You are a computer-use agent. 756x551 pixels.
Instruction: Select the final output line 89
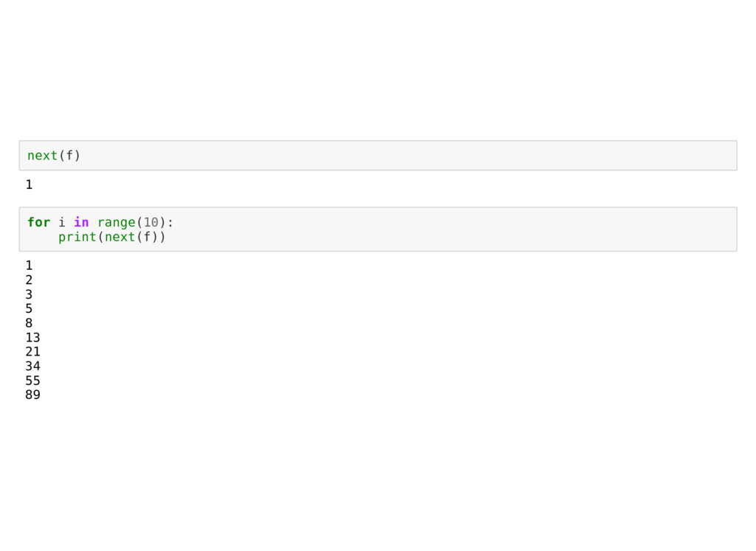[32, 395]
